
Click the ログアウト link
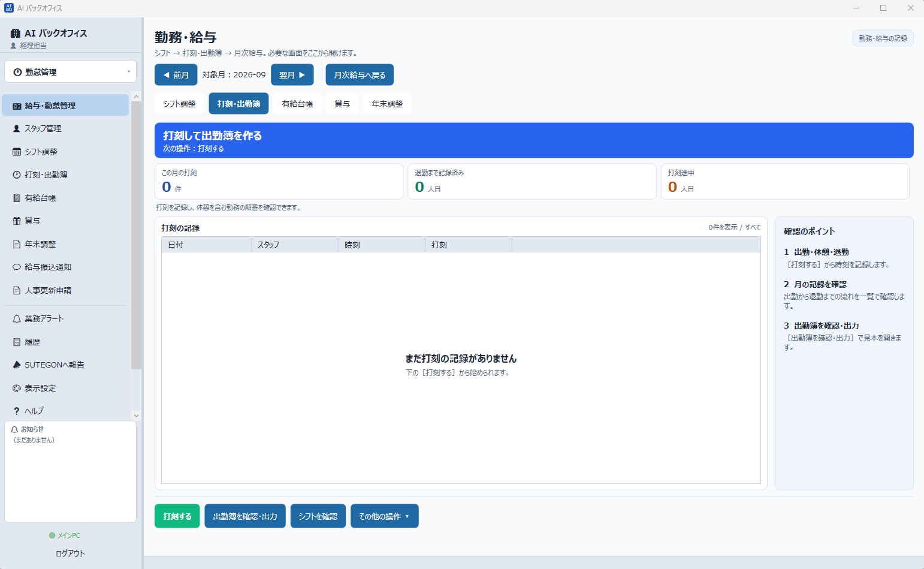coord(70,553)
